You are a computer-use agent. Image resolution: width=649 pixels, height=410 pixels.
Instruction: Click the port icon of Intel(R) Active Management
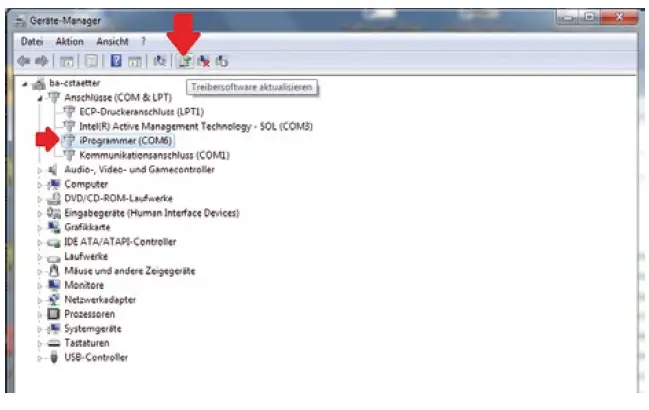click(x=69, y=126)
